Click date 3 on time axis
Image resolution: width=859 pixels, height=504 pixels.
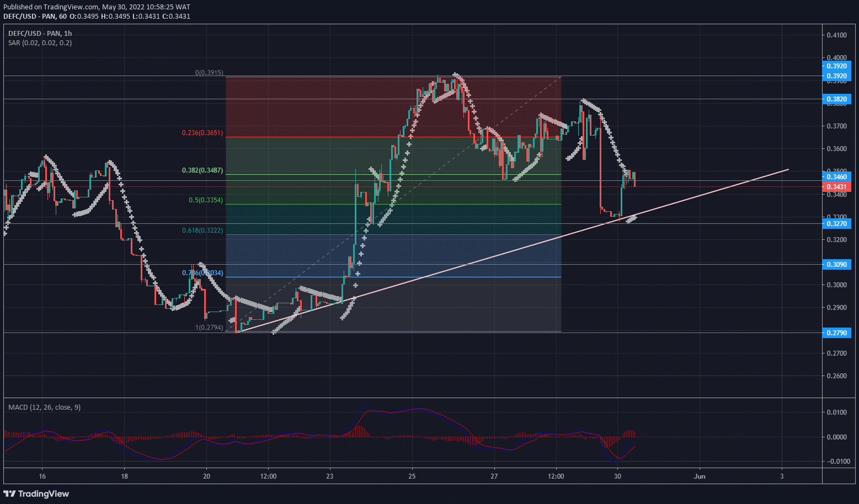pyautogui.click(x=782, y=476)
